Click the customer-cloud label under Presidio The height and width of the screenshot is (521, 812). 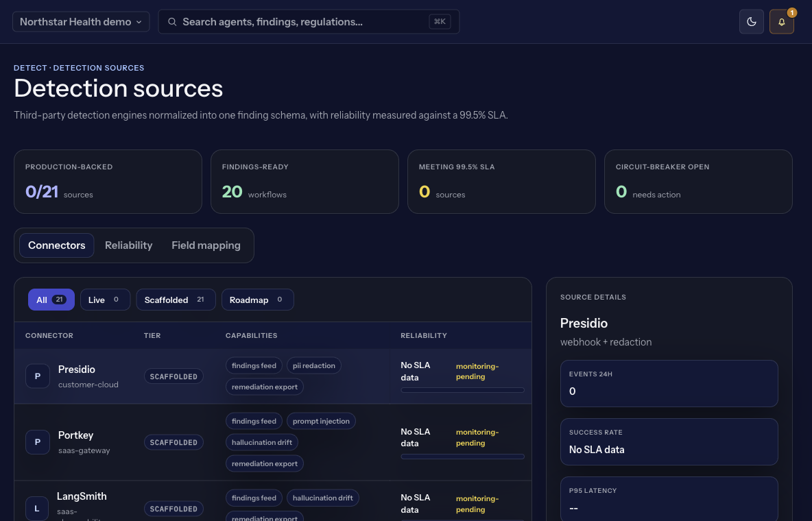click(x=88, y=385)
